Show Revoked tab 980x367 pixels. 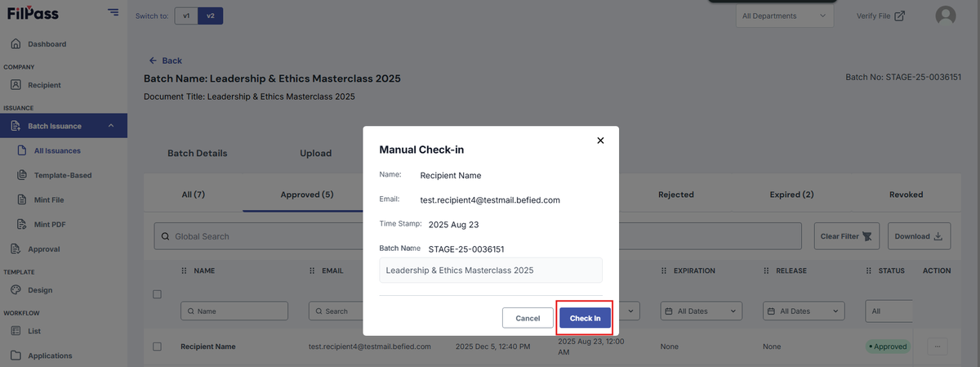(x=906, y=195)
